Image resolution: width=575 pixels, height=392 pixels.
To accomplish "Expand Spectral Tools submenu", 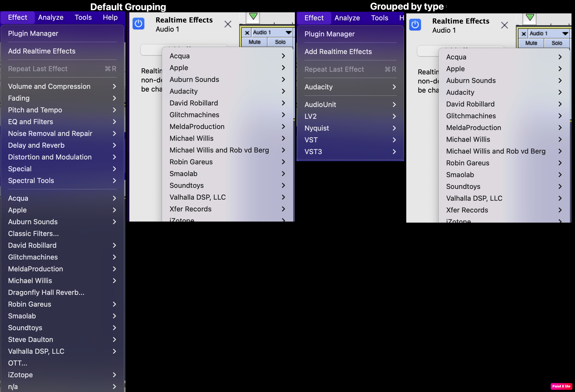I will (62, 181).
